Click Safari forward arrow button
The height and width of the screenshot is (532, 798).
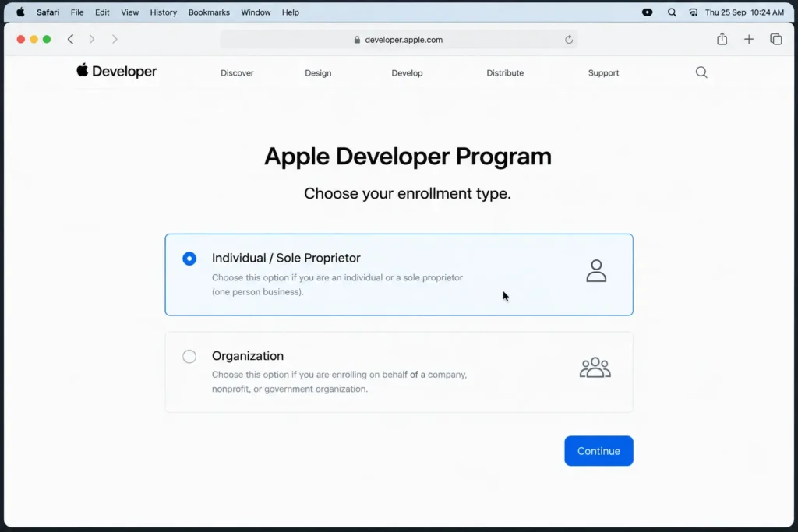(92, 39)
